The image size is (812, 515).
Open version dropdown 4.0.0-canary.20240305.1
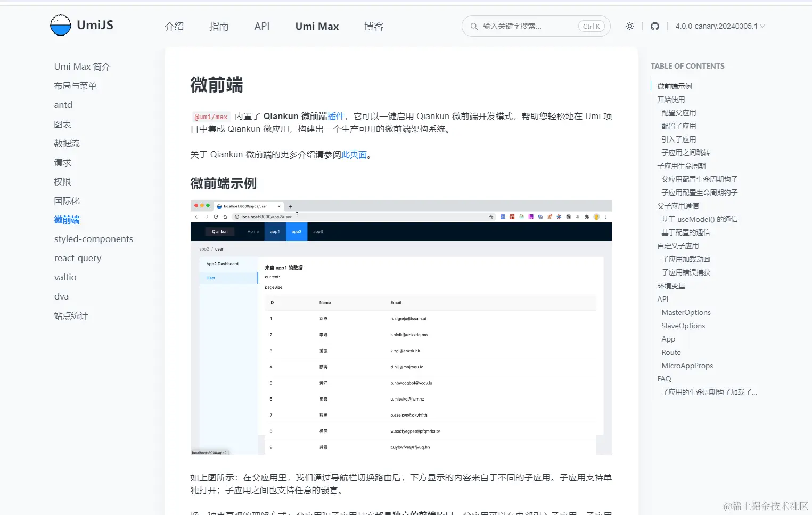[720, 26]
